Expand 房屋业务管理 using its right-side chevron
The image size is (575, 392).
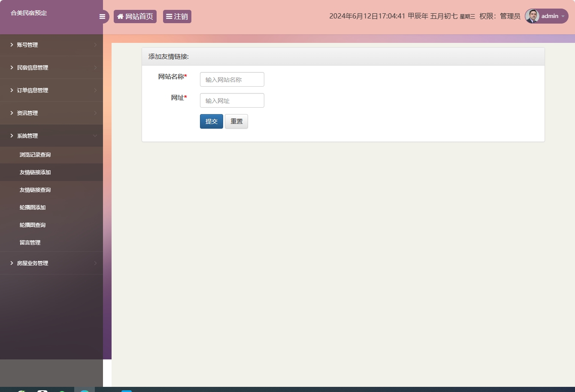[95, 263]
